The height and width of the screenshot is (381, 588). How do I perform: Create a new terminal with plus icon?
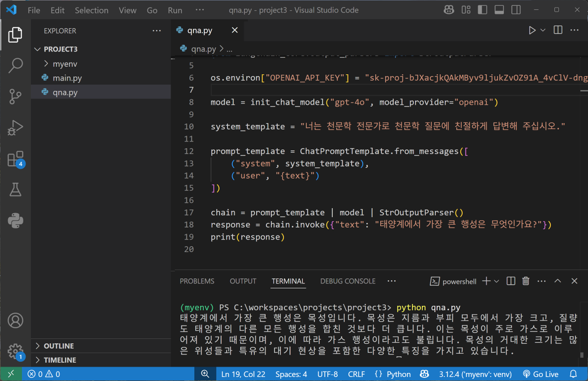486,281
